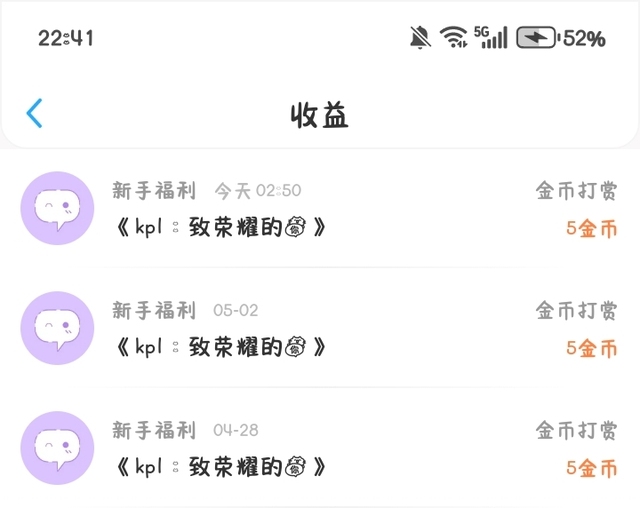The height and width of the screenshot is (508, 640).
Task: Tap the blue back arrow
Action: click(x=35, y=113)
